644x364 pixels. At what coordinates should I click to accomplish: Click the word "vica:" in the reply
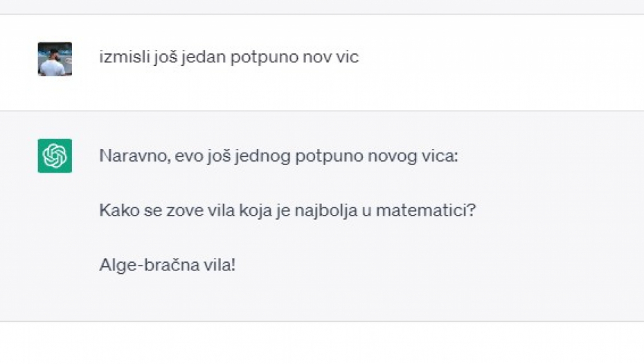pyautogui.click(x=441, y=156)
